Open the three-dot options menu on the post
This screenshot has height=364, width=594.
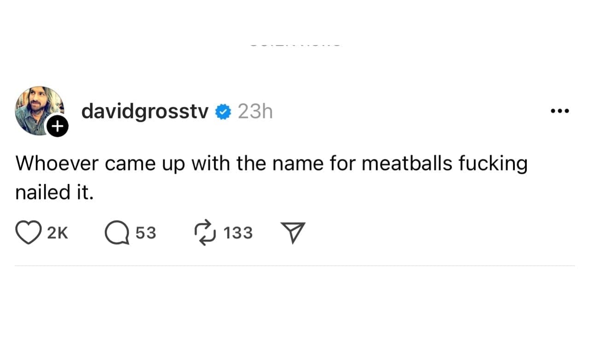559,110
